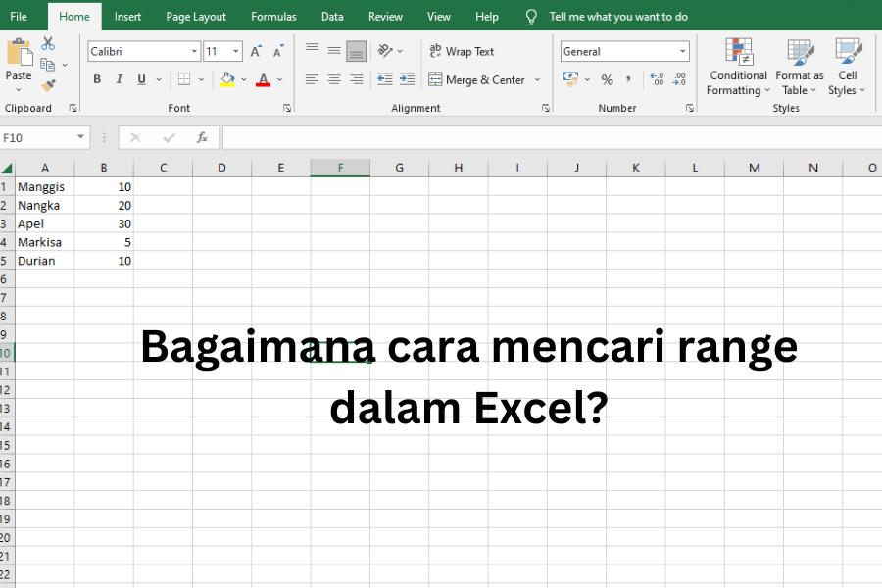
Task: Click Insert Function fx icon
Action: [202, 137]
